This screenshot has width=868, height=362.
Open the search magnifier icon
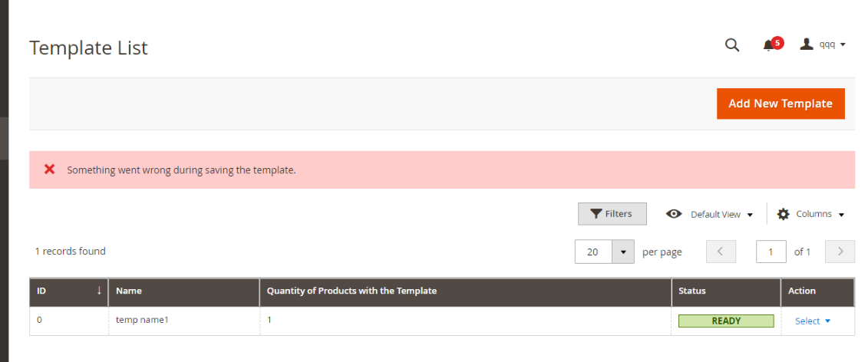(732, 45)
